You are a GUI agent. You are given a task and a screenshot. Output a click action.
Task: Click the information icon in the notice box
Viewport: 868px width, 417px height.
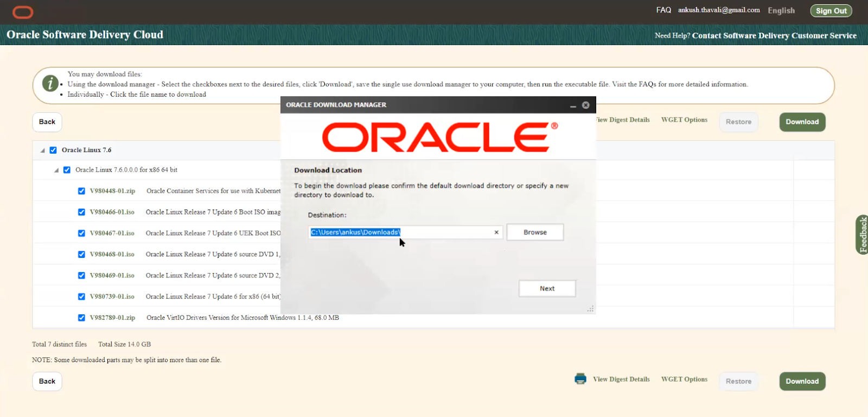[x=50, y=84]
